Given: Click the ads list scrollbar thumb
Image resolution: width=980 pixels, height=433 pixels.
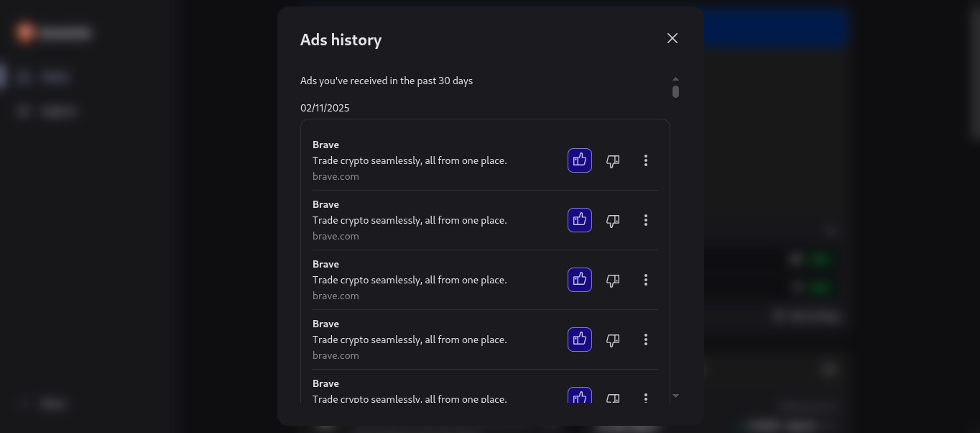Looking at the screenshot, I should (675, 91).
